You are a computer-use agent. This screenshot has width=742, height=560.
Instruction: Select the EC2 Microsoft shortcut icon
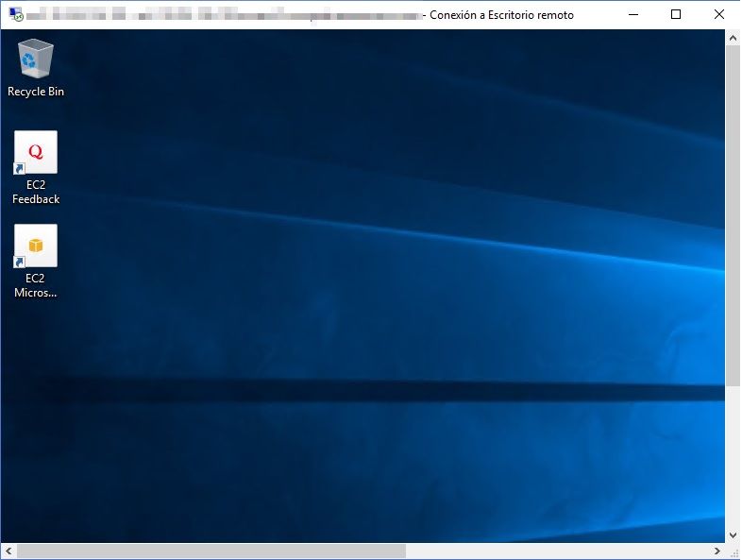(36, 246)
